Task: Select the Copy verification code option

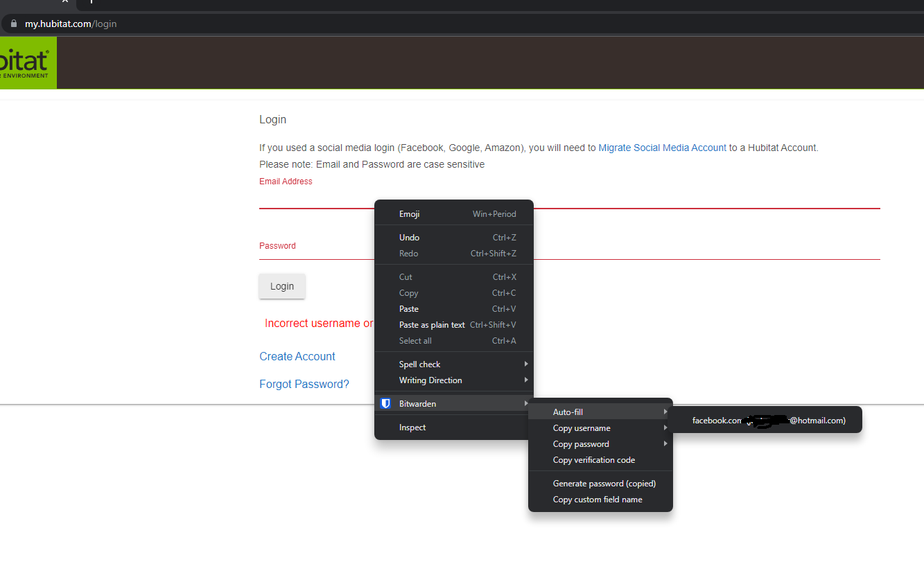Action: [593, 459]
